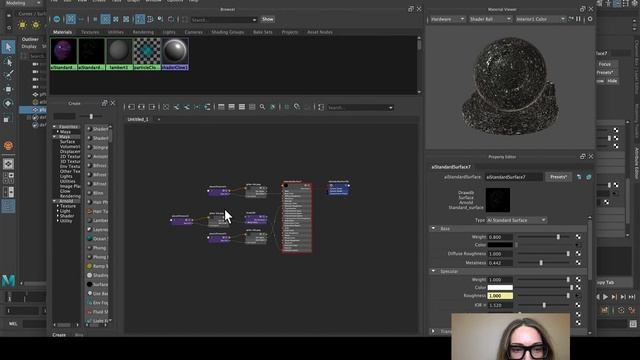Screen dimensions: 640x360
Task: Switch to the Textures tab in Browser
Action: click(90, 32)
